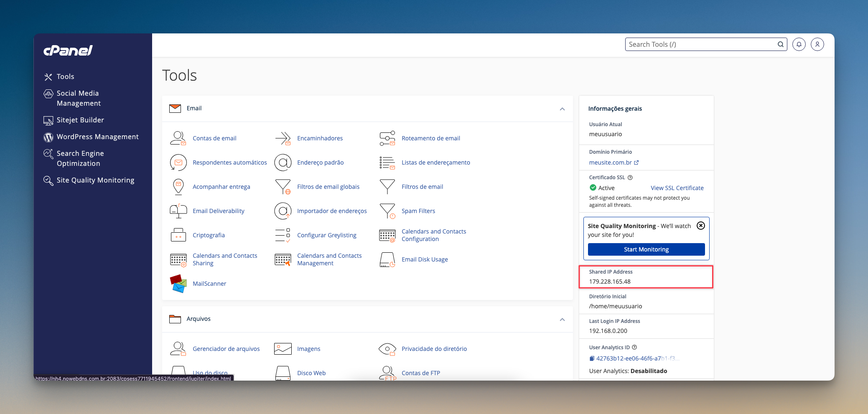This screenshot has width=868, height=414.
Task: Click the Email Deliverability mailbox icon
Action: pos(178,211)
